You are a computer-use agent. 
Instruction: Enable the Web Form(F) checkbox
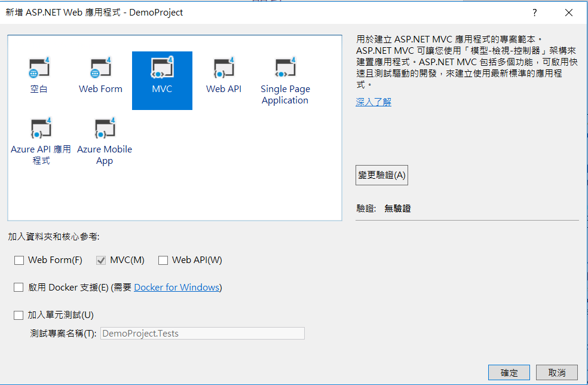pyautogui.click(x=19, y=260)
